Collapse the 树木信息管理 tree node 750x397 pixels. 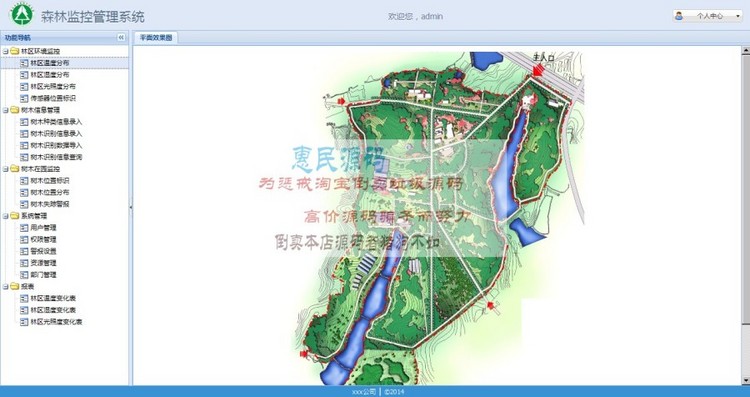(x=6, y=110)
